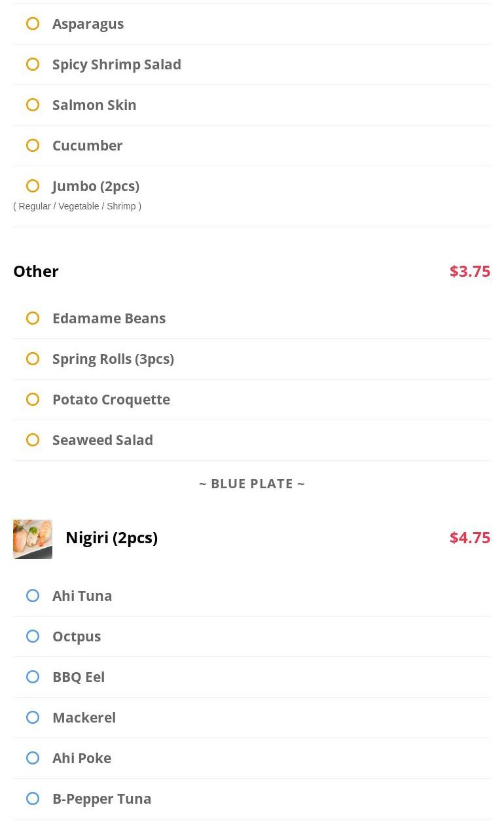
Task: Pick the Mackerel nigiri option
Action: point(33,718)
